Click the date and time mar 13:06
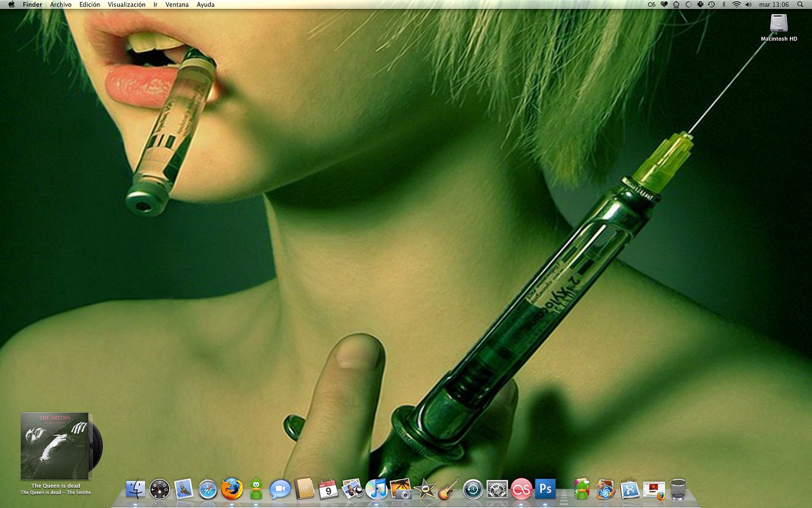 click(774, 5)
